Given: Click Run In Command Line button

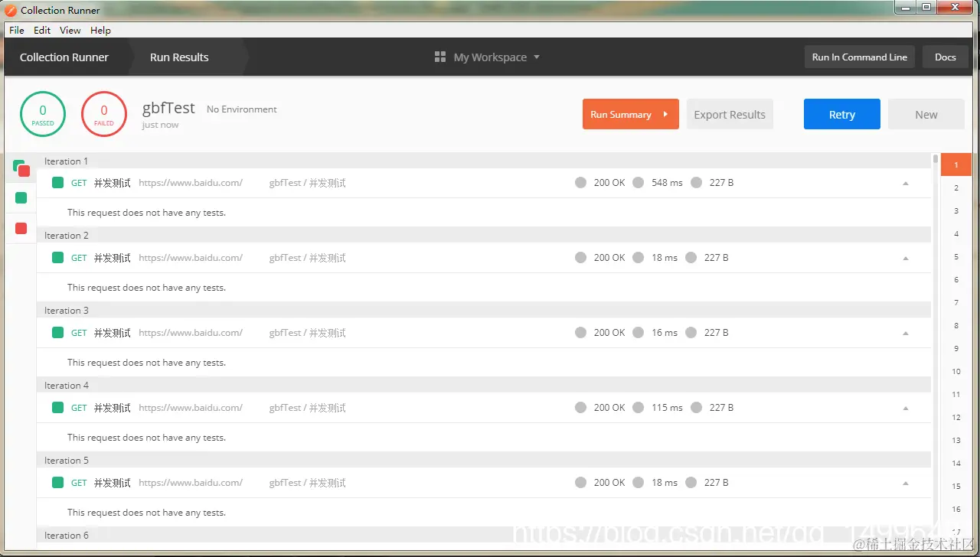Looking at the screenshot, I should [859, 57].
